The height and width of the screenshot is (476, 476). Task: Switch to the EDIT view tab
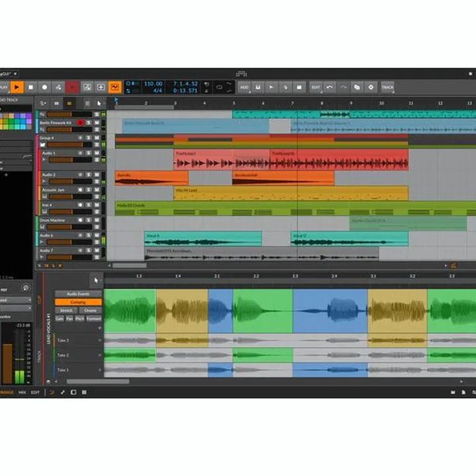tap(35, 393)
